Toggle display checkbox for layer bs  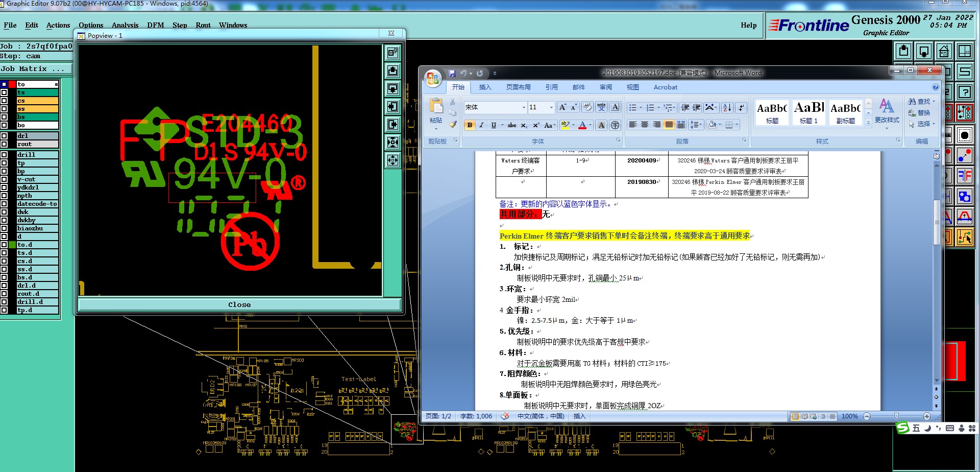point(4,117)
